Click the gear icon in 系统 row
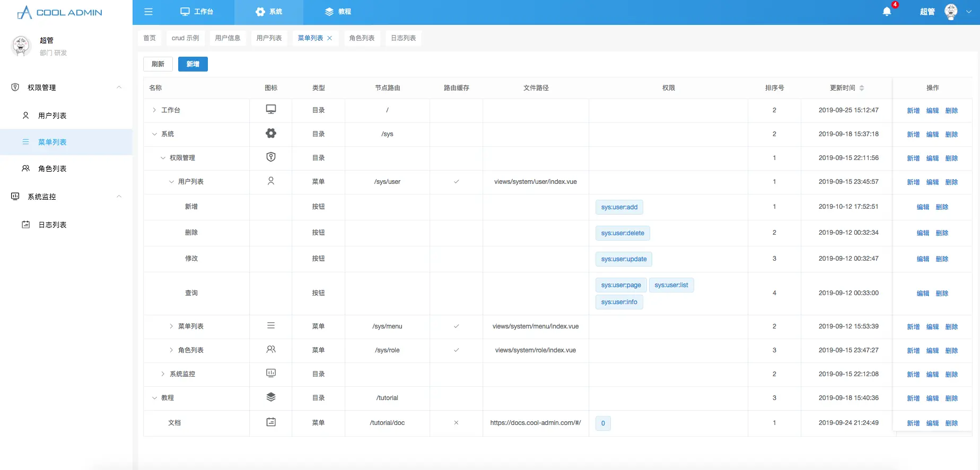 tap(271, 134)
